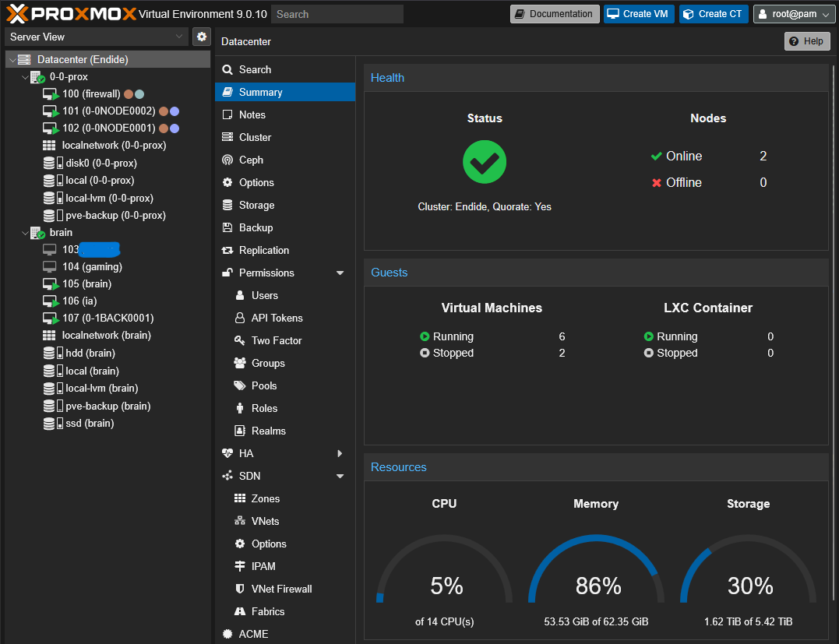Select the Backup menu entry
Screen dimensions: 839x644
[x=256, y=227]
